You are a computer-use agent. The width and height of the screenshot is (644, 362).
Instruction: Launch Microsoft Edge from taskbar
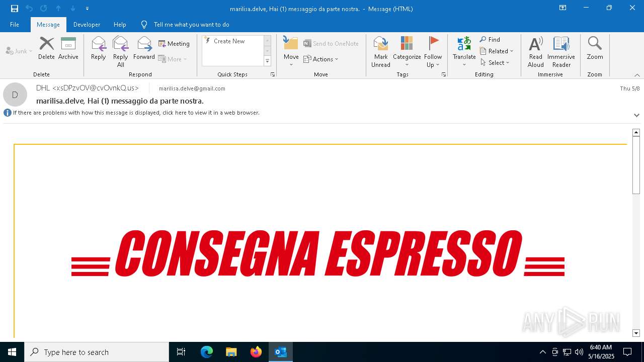coord(207,352)
